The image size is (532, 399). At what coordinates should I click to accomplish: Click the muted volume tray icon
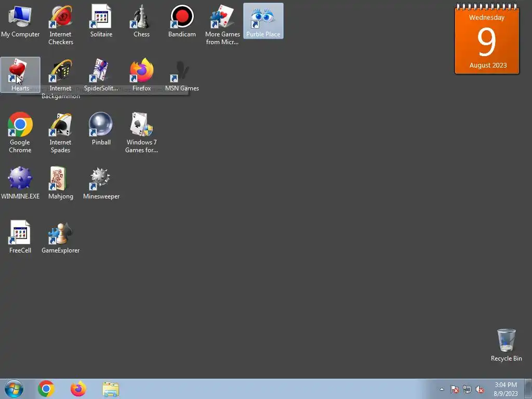pos(480,389)
